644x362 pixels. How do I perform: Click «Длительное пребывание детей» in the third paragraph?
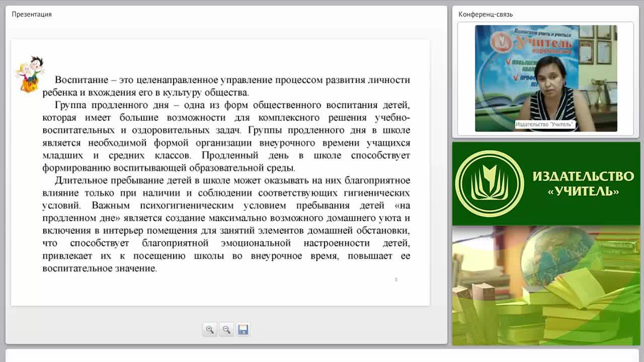tap(123, 180)
